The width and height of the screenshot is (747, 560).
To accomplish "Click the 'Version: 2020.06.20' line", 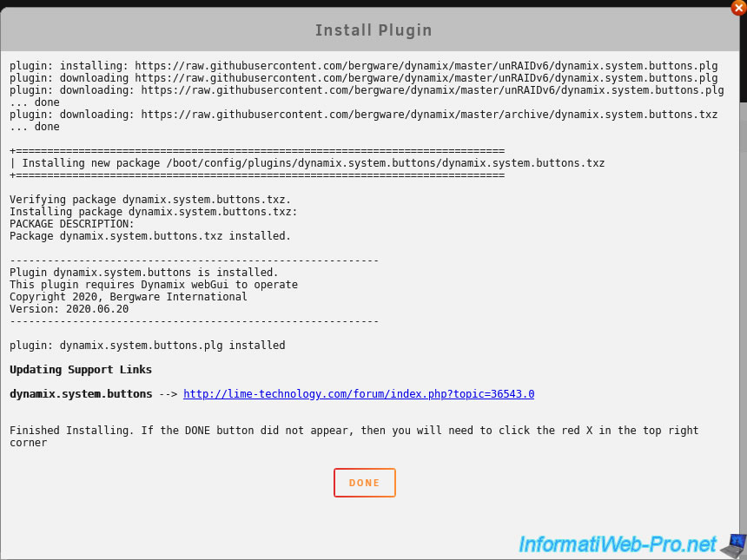I will pyautogui.click(x=69, y=309).
